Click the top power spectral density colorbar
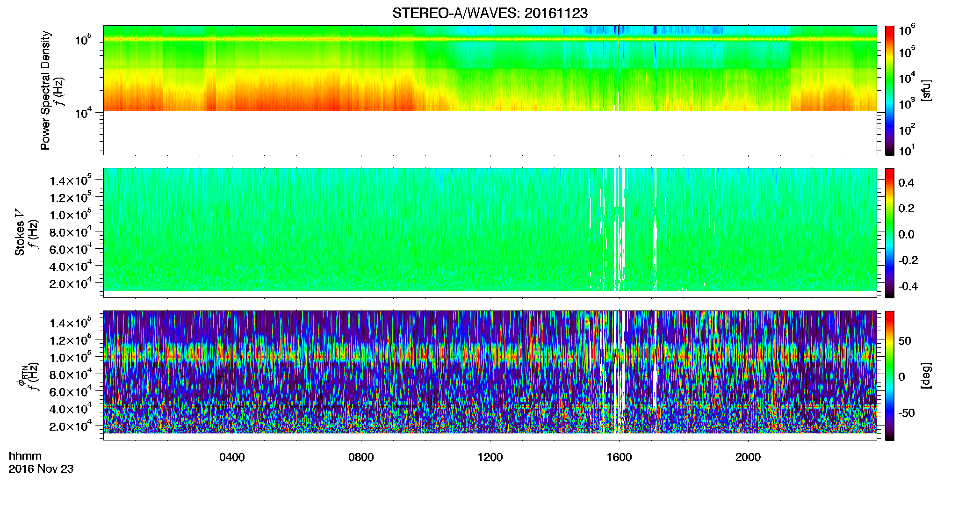 [x=890, y=90]
